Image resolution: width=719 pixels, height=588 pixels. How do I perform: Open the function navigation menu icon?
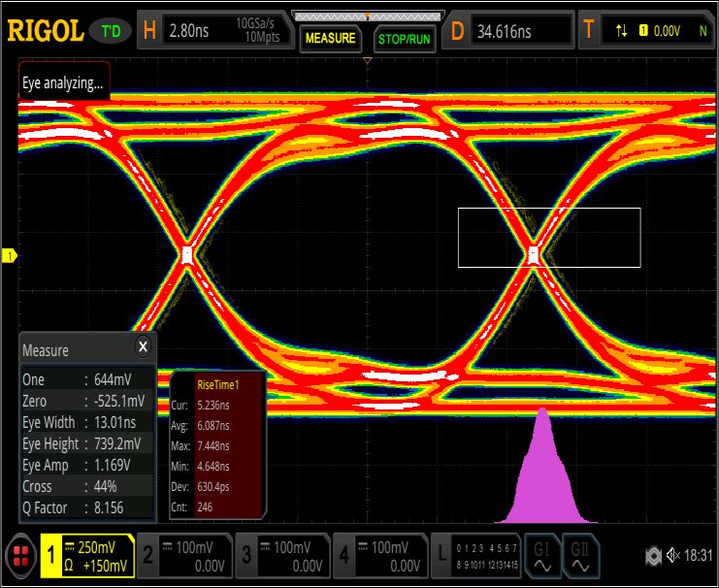(x=19, y=556)
